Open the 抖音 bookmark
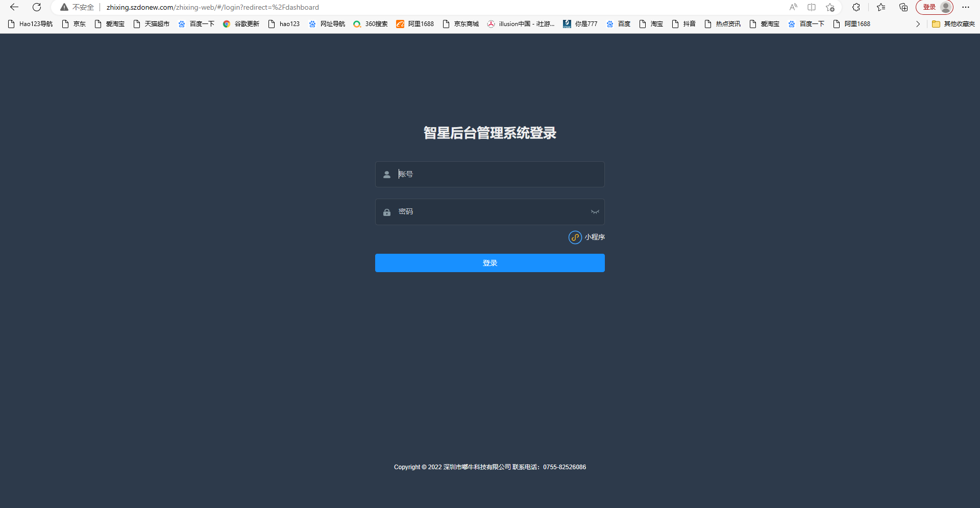Screen dimensions: 980x508 684,24
